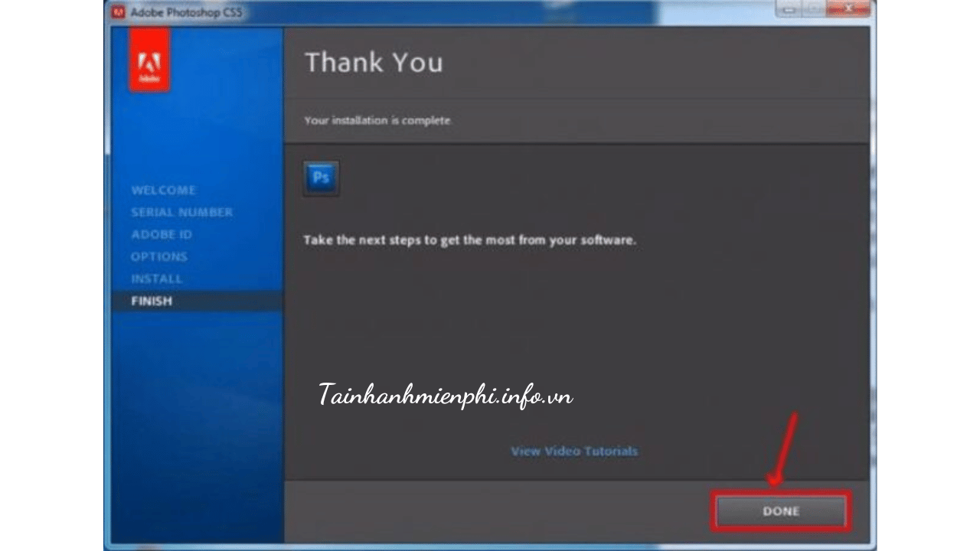Open the View Video Tutorials link

574,451
